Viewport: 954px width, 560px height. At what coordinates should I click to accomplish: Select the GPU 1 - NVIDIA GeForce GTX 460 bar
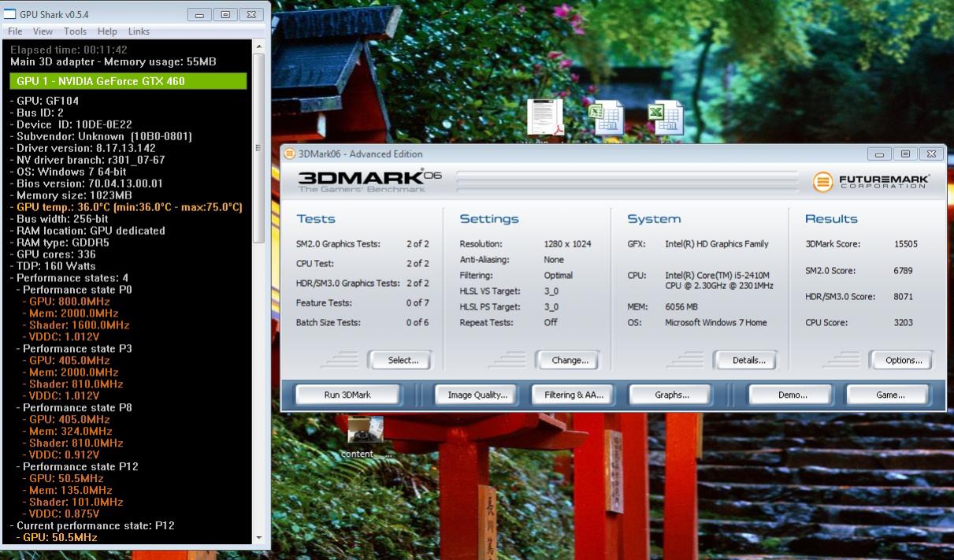click(x=128, y=81)
